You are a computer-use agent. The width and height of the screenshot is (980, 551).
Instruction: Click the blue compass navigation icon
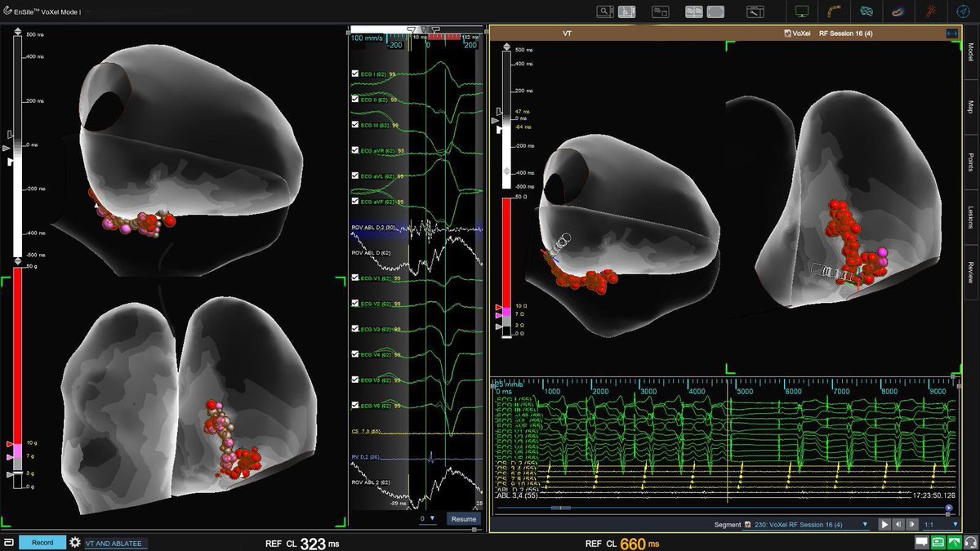962,11
